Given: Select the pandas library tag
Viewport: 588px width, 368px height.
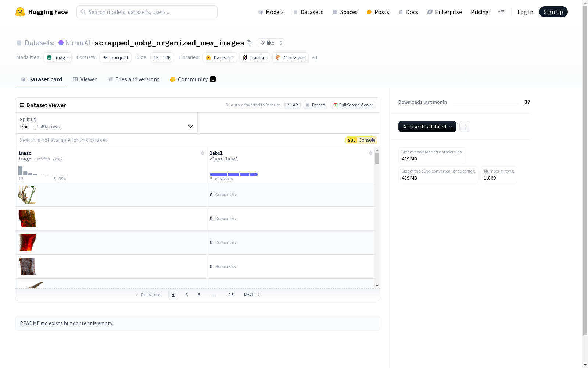Looking at the screenshot, I should 255,57.
